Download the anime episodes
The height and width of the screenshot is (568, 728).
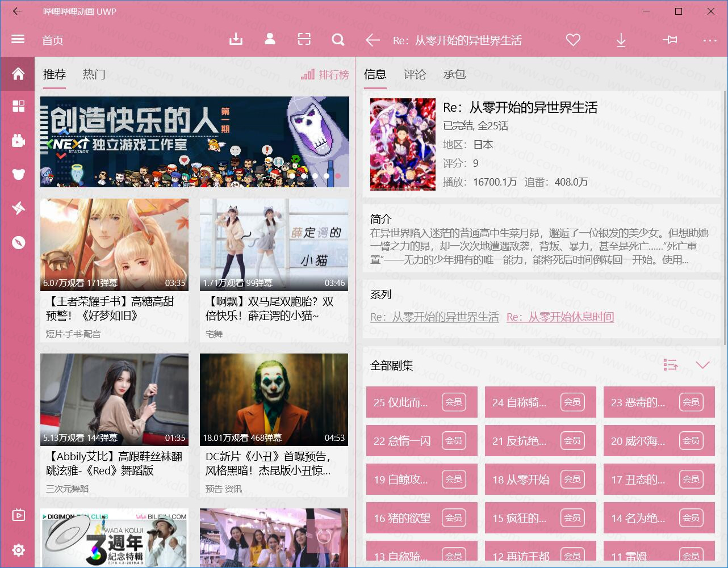tap(621, 40)
